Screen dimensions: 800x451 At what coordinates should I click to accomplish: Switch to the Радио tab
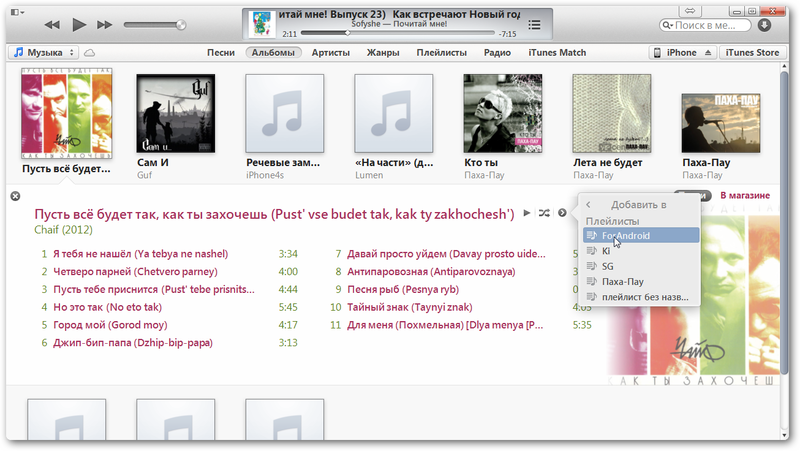497,53
